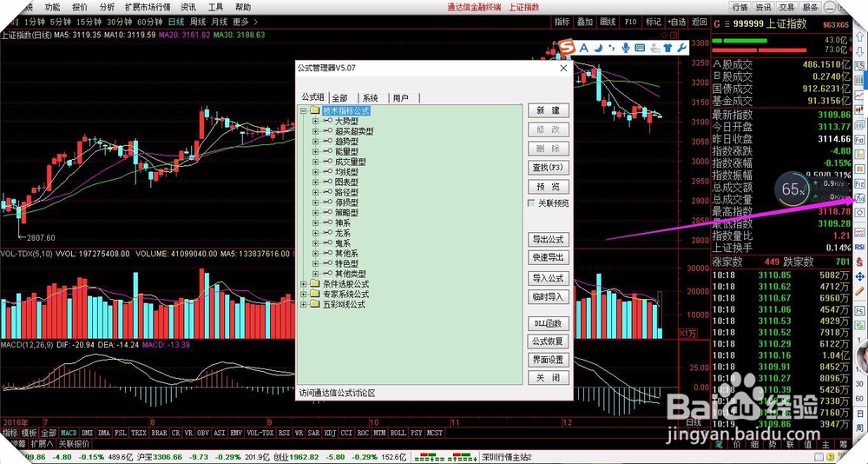This screenshot has width=868, height=464.
Task: Click the DLL函数 button
Action: (548, 324)
